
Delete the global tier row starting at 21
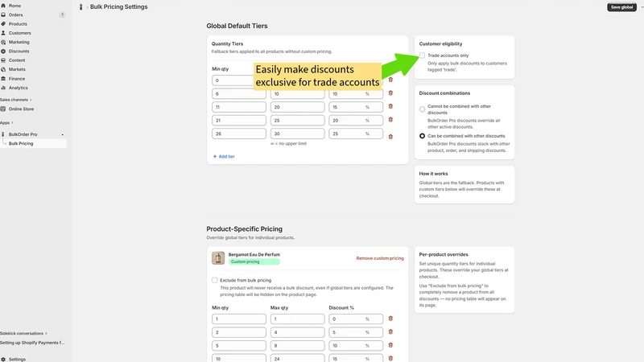click(x=390, y=120)
